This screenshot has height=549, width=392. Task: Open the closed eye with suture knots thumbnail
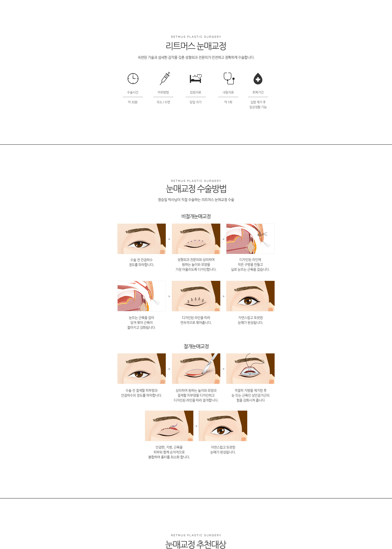coord(196,296)
